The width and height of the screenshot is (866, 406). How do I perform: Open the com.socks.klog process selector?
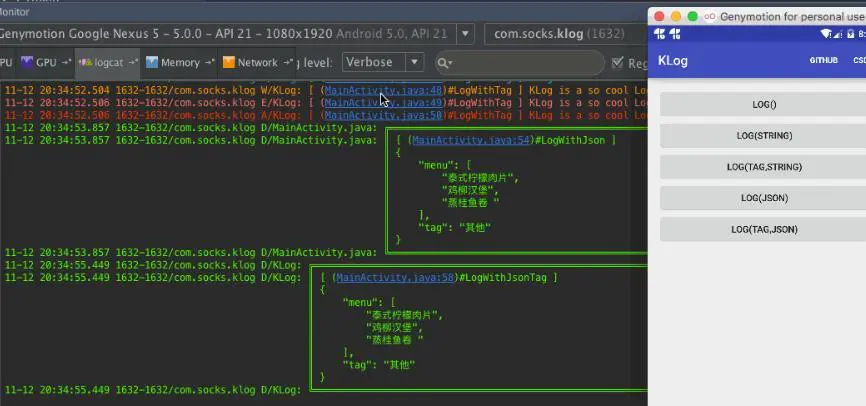[566, 34]
